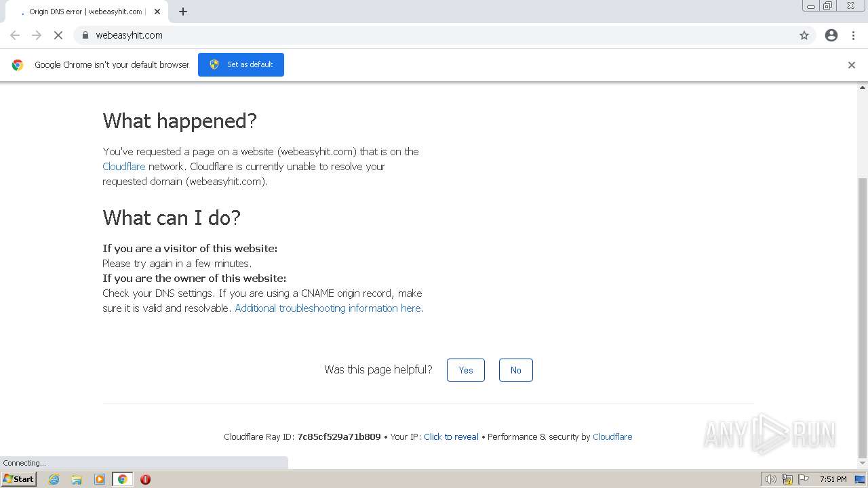
Task: Open the network tray icon
Action: (787, 479)
